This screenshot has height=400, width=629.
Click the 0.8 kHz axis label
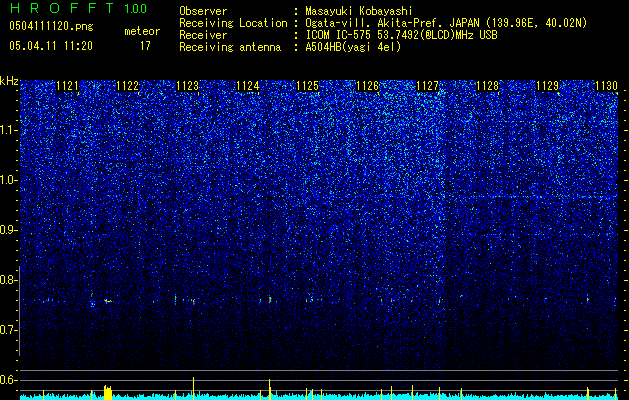click(x=9, y=280)
